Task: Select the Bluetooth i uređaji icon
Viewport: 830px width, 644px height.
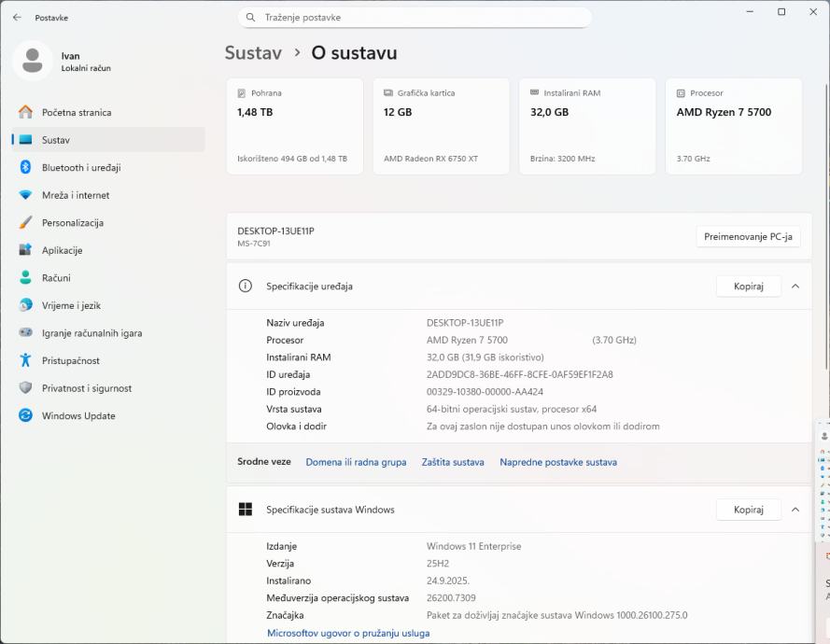Action: (x=25, y=167)
